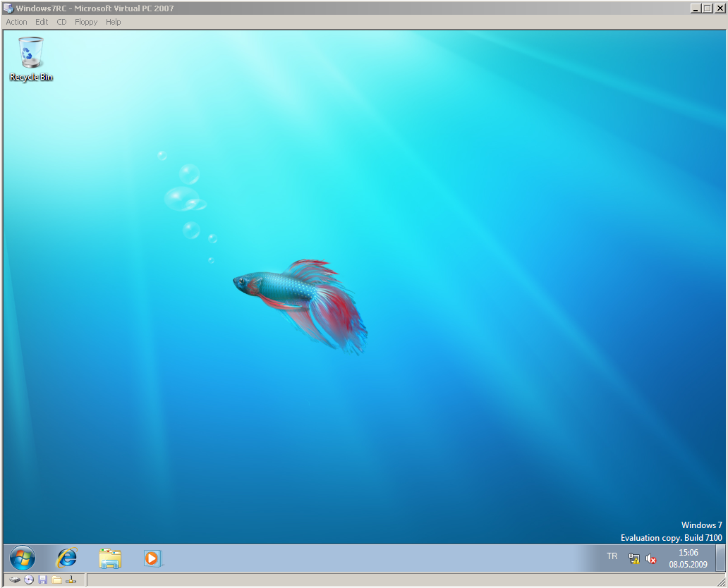Open the CD menu
Viewport: 728px width, 588px height.
(x=61, y=22)
